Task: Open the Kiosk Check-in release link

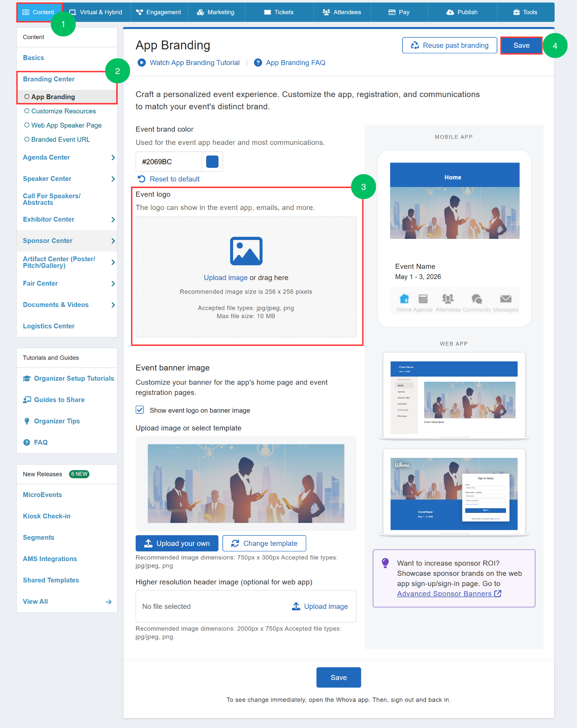Action: (47, 516)
